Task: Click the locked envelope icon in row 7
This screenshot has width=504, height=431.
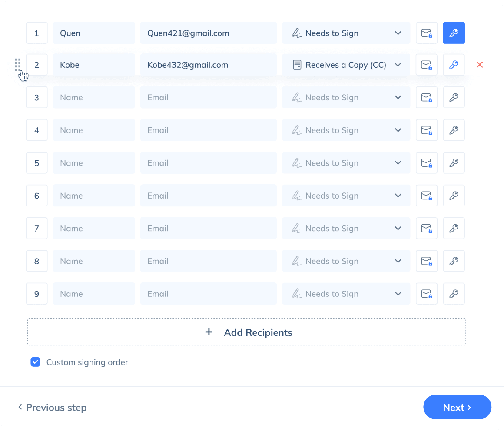Action: tap(426, 228)
